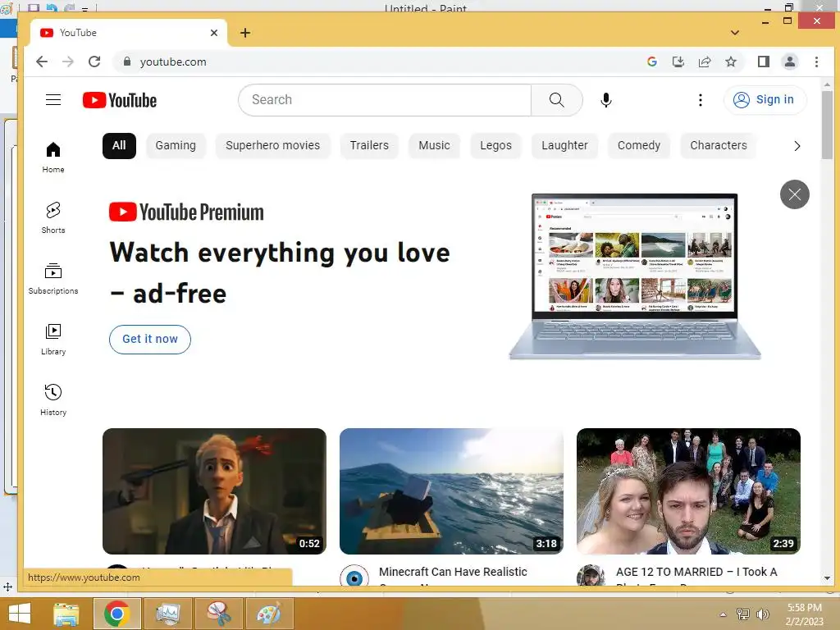The width and height of the screenshot is (840, 630).
Task: Open History from sidebar
Action: (x=53, y=400)
